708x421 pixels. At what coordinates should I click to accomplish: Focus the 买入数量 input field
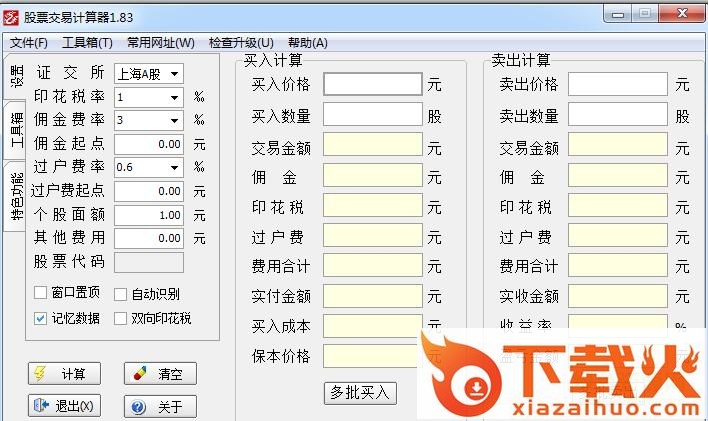[x=373, y=114]
